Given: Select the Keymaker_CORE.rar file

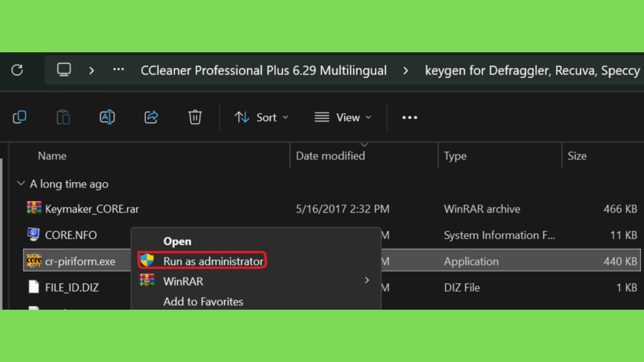Looking at the screenshot, I should click(x=92, y=209).
